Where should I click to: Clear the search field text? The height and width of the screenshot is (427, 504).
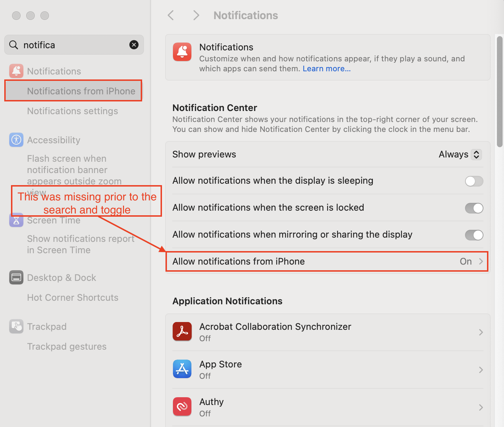(134, 45)
